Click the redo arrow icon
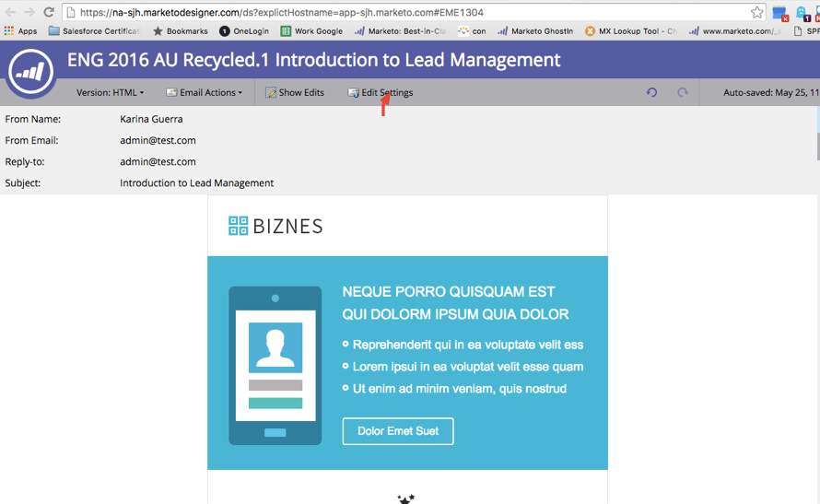820x504 pixels. 683,92
